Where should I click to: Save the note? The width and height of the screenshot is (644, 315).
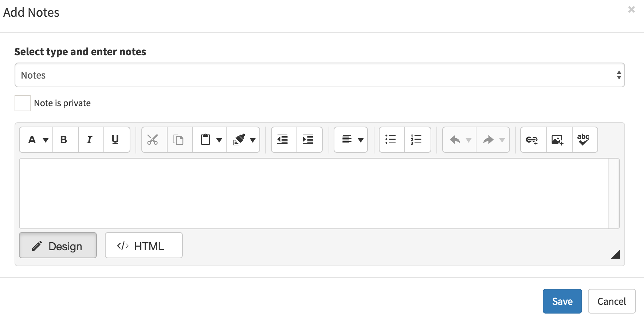click(562, 301)
